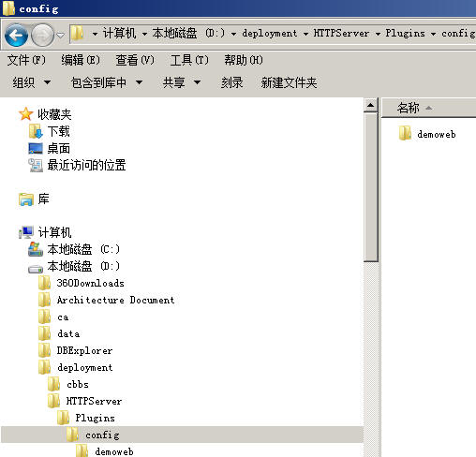Click the navigation pane scroll-up arrow
Image resolution: width=476 pixels, height=457 pixels.
pyautogui.click(x=371, y=105)
